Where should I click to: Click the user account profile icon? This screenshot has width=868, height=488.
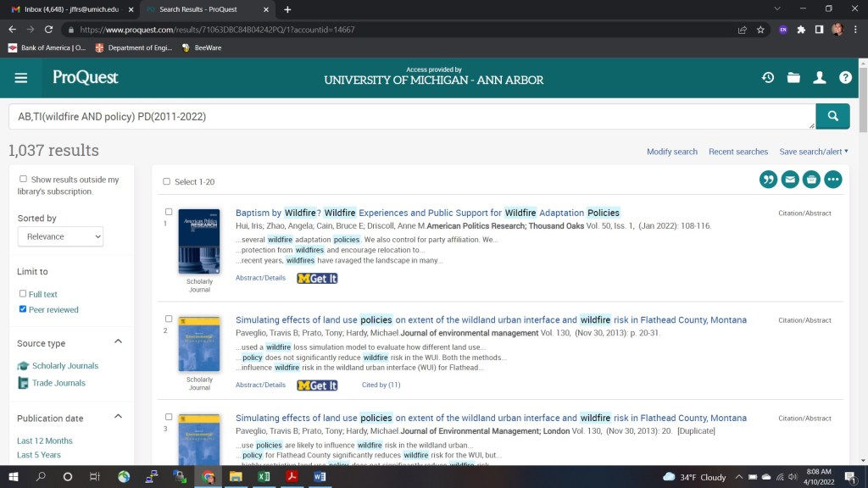coord(820,78)
